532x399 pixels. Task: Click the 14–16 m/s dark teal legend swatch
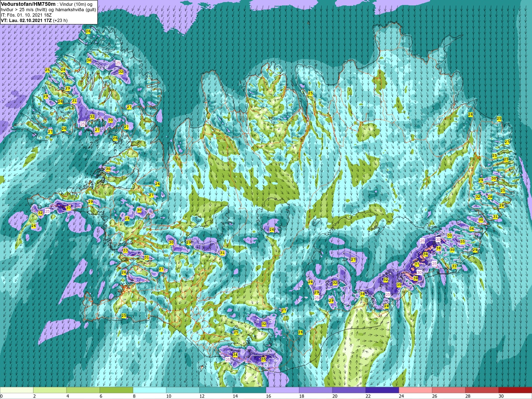(x=249, y=390)
